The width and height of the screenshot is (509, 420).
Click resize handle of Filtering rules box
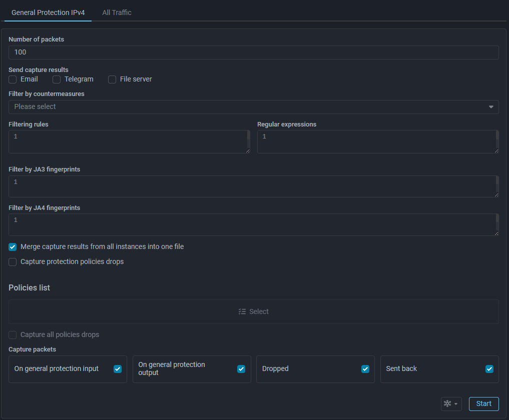click(x=247, y=150)
